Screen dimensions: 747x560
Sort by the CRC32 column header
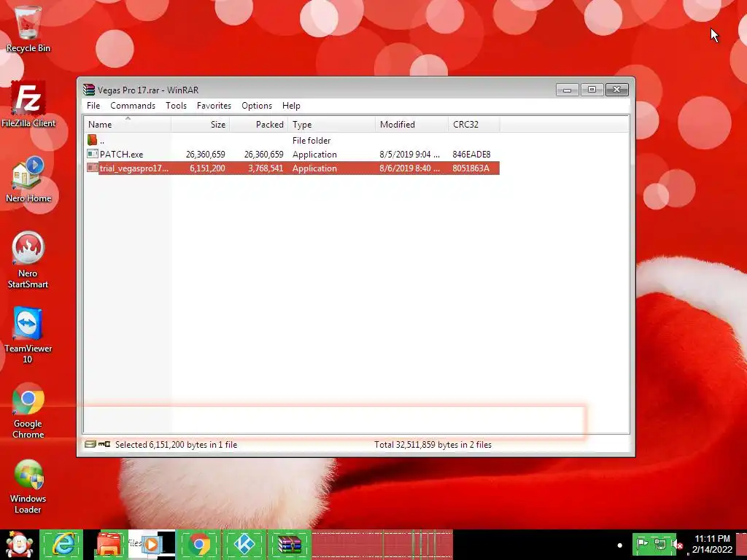click(x=474, y=124)
